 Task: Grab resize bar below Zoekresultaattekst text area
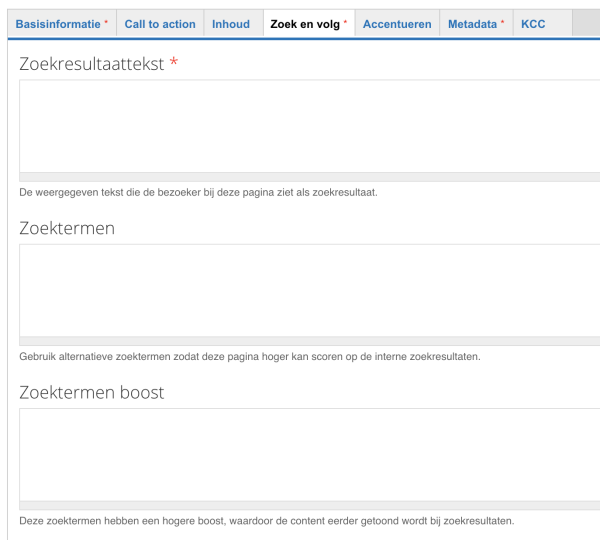[x=310, y=177]
